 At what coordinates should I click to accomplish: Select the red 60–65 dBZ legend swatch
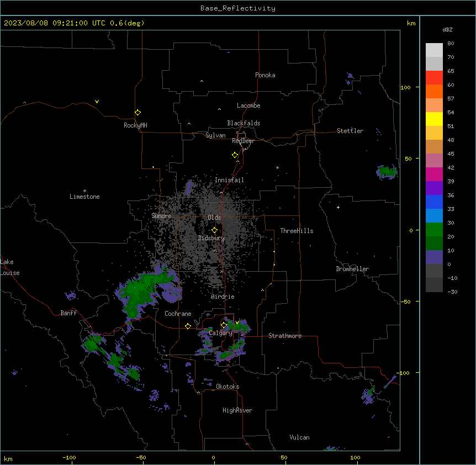tap(434, 78)
